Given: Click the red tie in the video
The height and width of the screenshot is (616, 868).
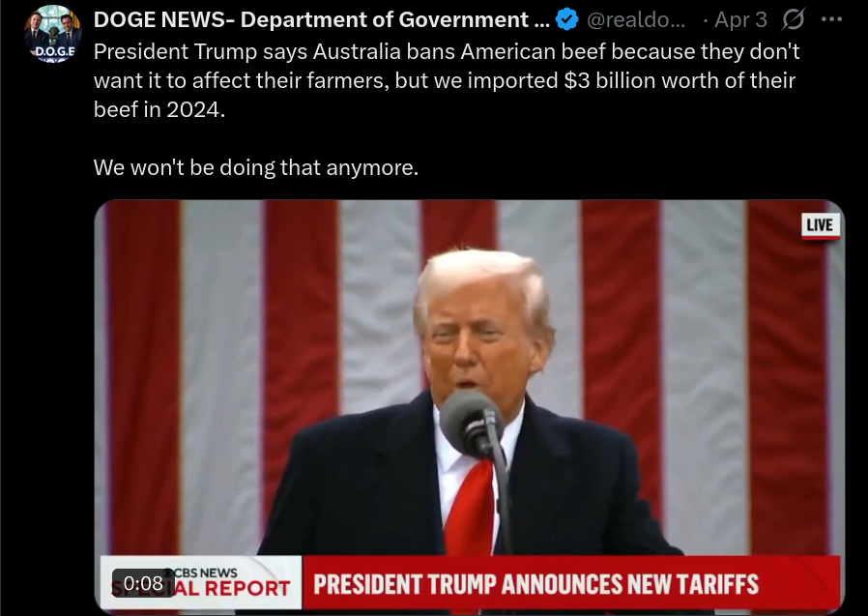Looking at the screenshot, I should point(470,509).
